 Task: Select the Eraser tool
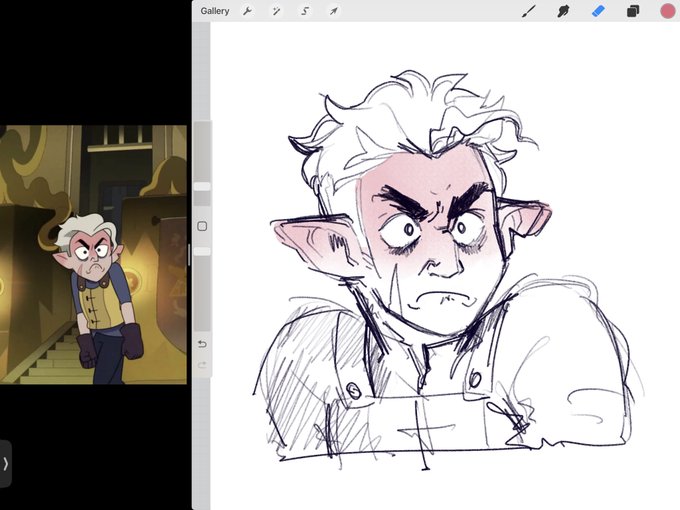point(598,11)
